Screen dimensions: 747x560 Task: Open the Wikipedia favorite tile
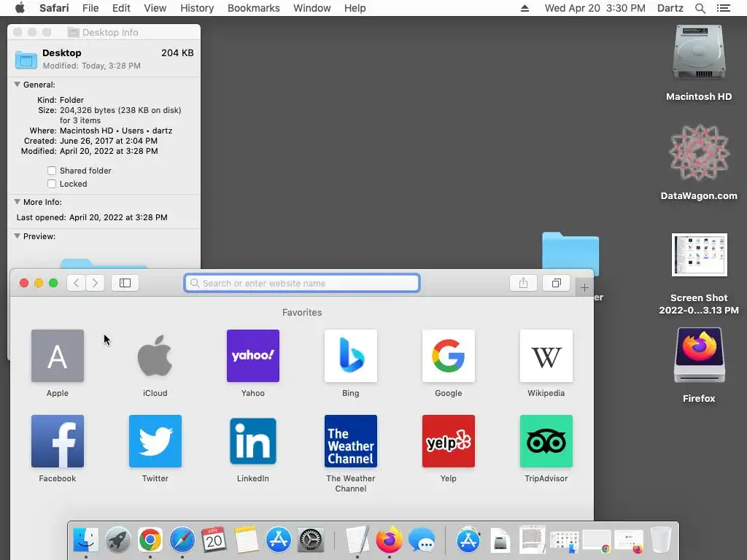(x=546, y=356)
